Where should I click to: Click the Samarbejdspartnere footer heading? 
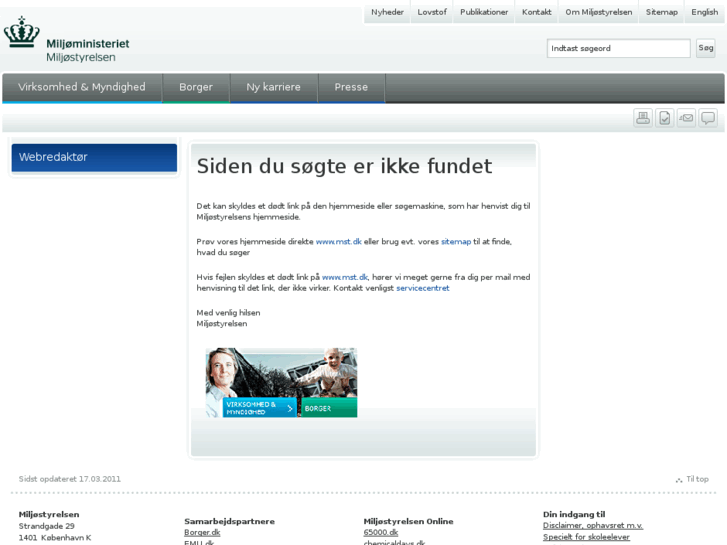coord(230,521)
